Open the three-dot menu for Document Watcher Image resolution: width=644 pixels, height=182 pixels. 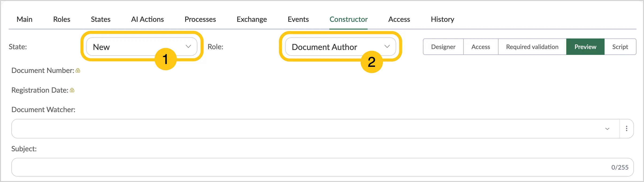[626, 129]
